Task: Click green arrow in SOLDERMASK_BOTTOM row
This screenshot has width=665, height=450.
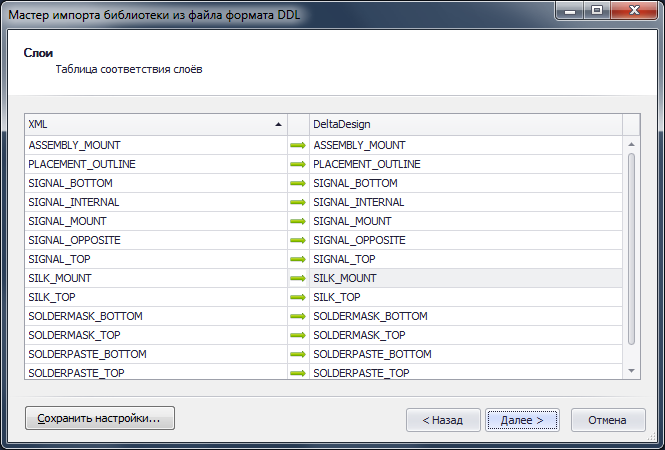Action: coord(298,316)
